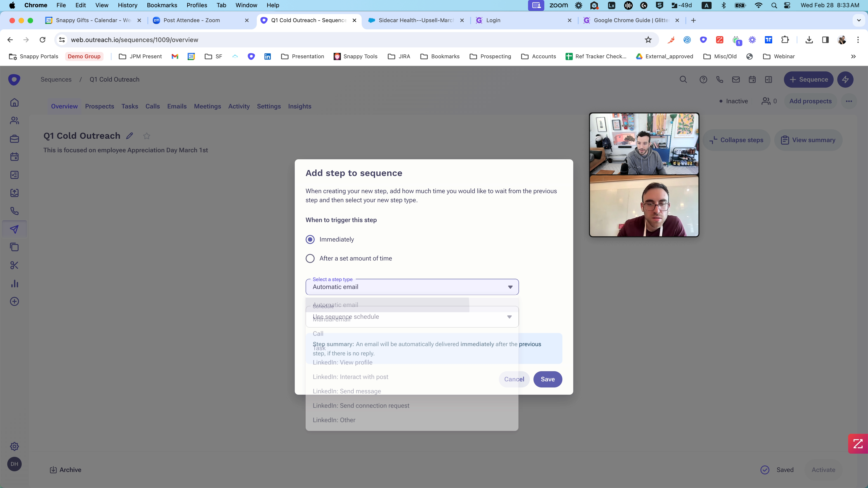The width and height of the screenshot is (868, 488).
Task: Click the phone dialer icon in header
Action: point(719,80)
